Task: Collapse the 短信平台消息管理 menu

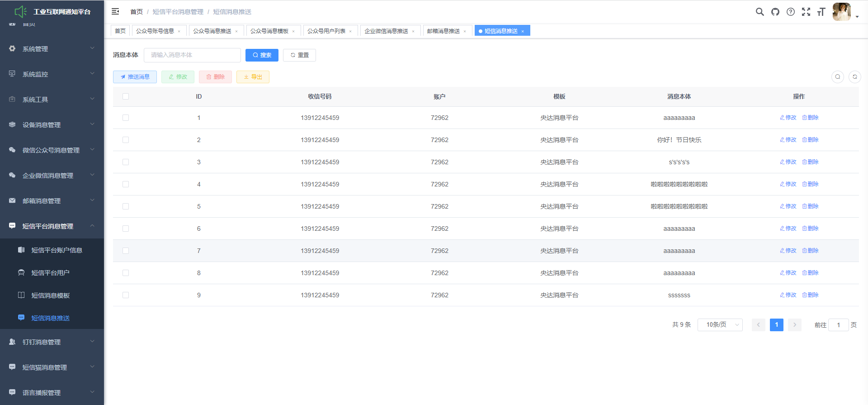Action: coord(52,226)
